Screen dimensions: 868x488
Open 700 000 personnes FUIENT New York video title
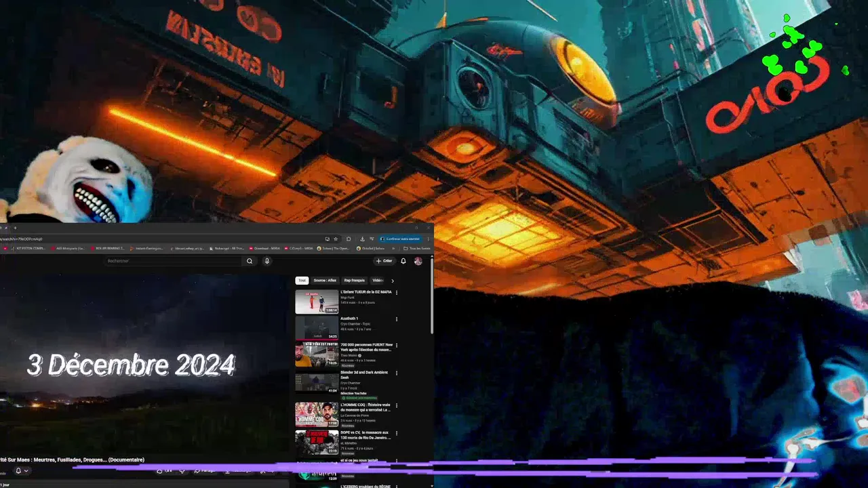click(366, 347)
